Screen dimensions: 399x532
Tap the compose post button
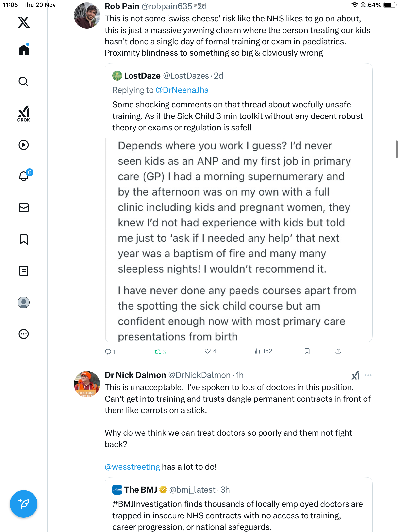(24, 504)
